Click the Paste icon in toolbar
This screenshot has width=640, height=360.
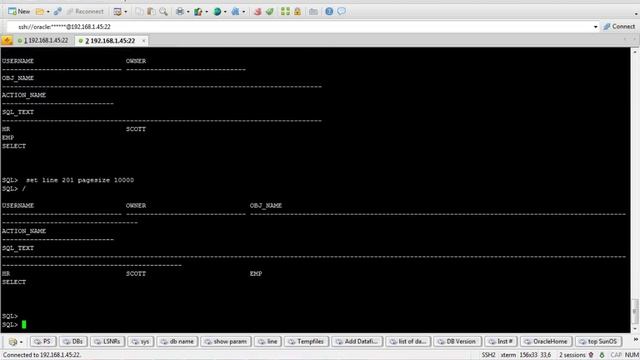click(x=151, y=11)
